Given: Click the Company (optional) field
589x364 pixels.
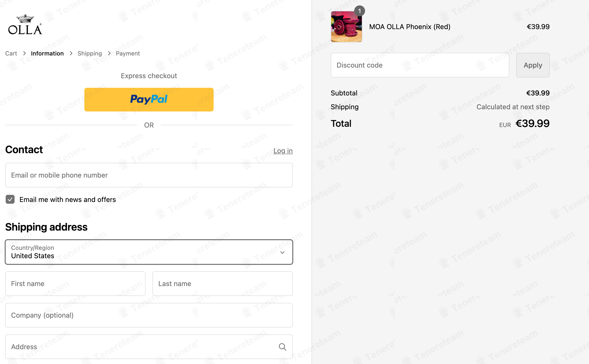Looking at the screenshot, I should pyautogui.click(x=149, y=315).
